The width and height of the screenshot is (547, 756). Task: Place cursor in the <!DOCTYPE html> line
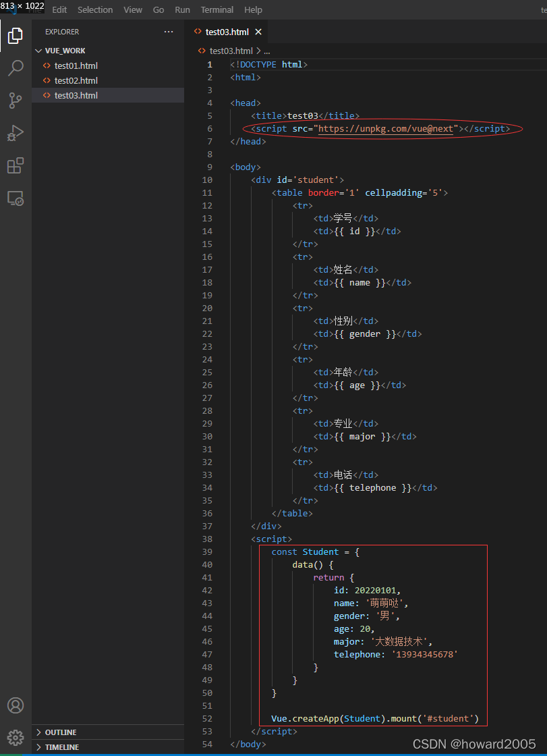pos(269,65)
